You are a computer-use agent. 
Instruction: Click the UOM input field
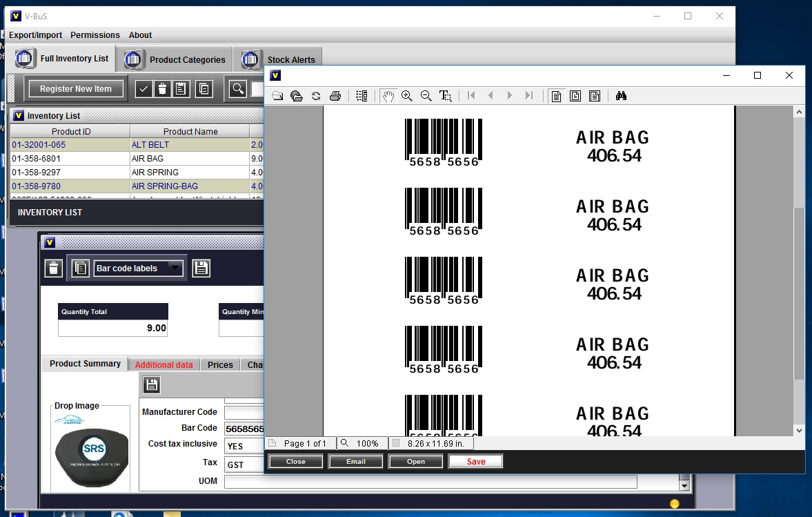(x=430, y=481)
